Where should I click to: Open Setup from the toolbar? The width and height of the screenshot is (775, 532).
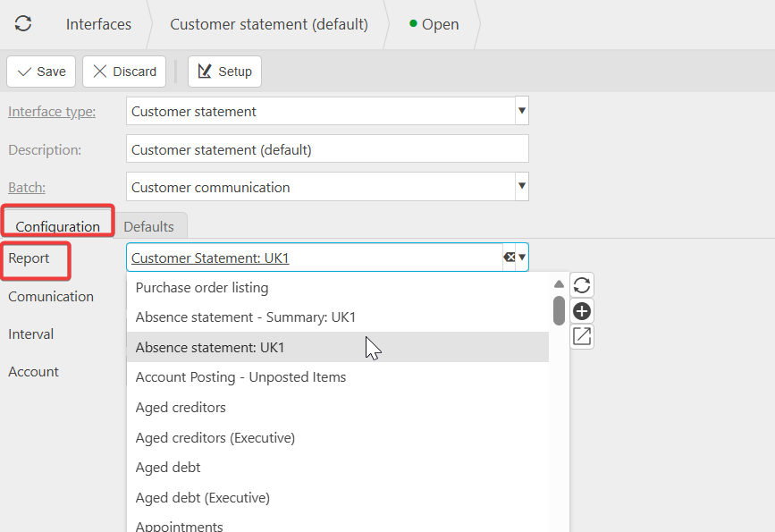pos(224,72)
